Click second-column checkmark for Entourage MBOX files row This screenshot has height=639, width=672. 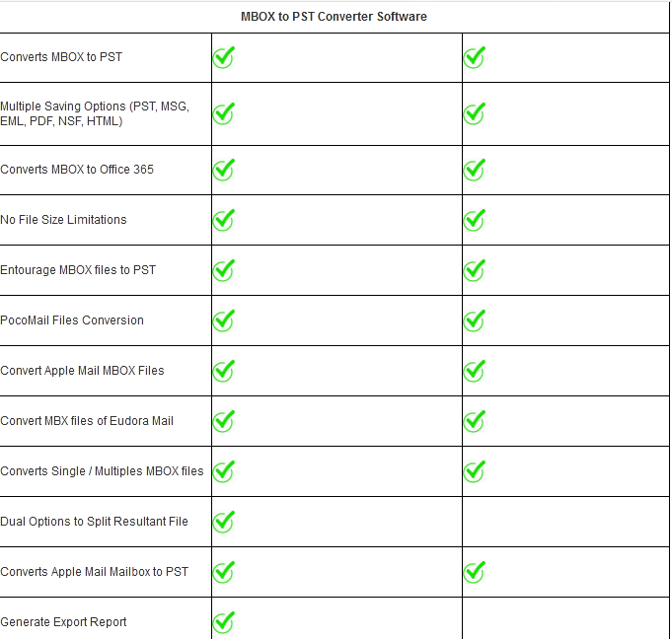[474, 270]
